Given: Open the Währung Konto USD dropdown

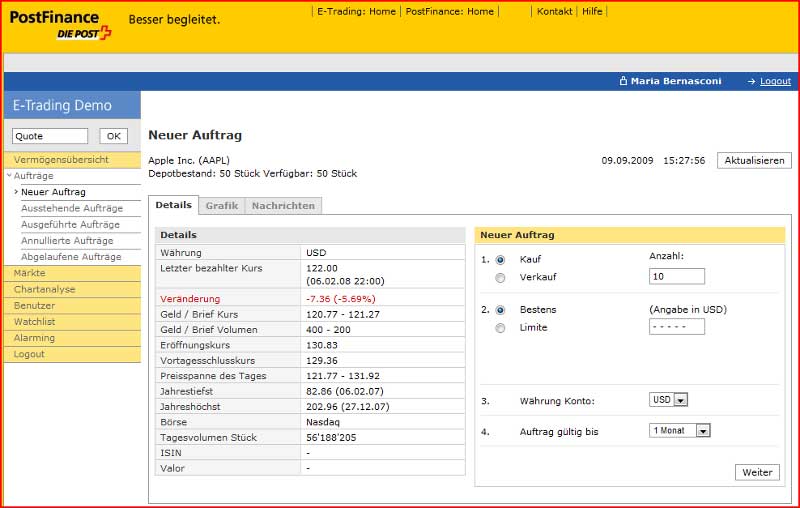Looking at the screenshot, I should click(x=668, y=399).
